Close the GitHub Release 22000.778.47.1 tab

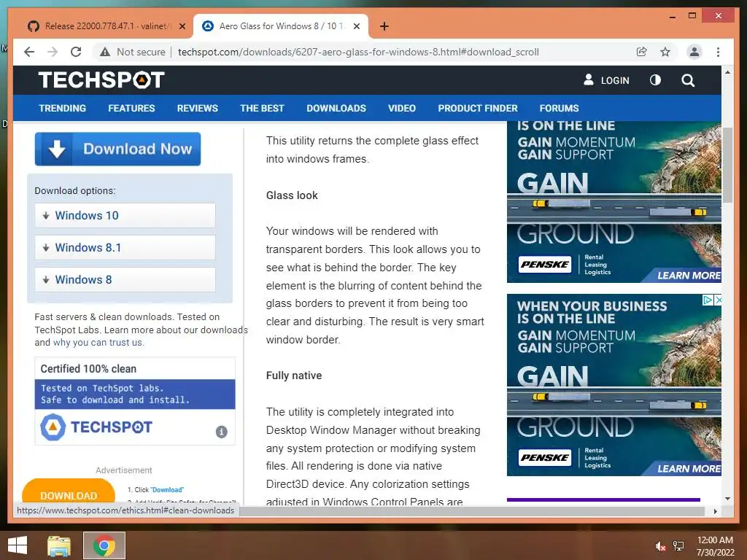coord(182,26)
